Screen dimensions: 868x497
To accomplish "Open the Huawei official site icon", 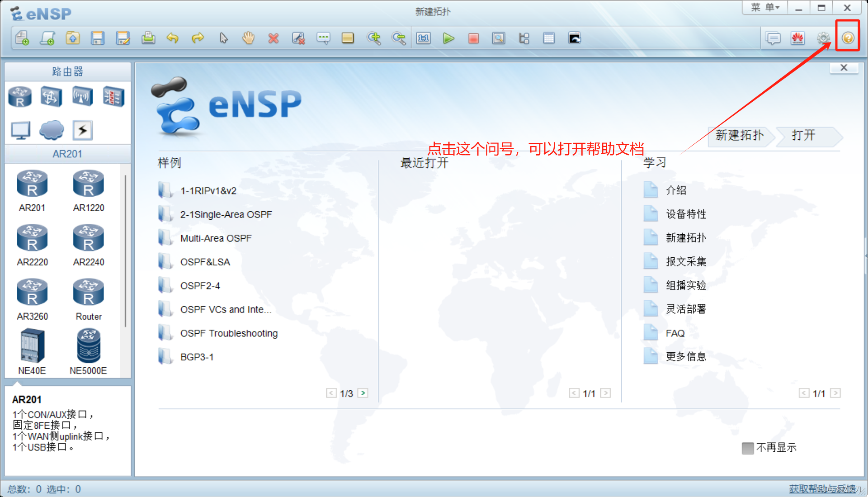I will [x=798, y=38].
